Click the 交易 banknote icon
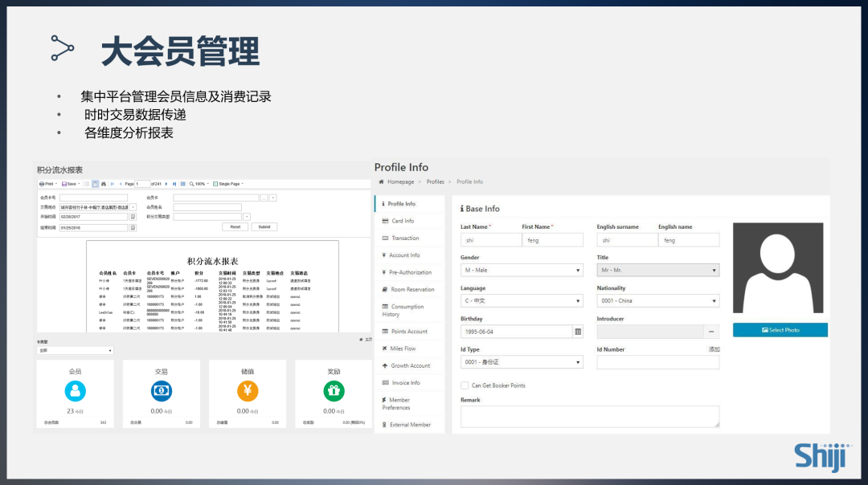 [161, 391]
